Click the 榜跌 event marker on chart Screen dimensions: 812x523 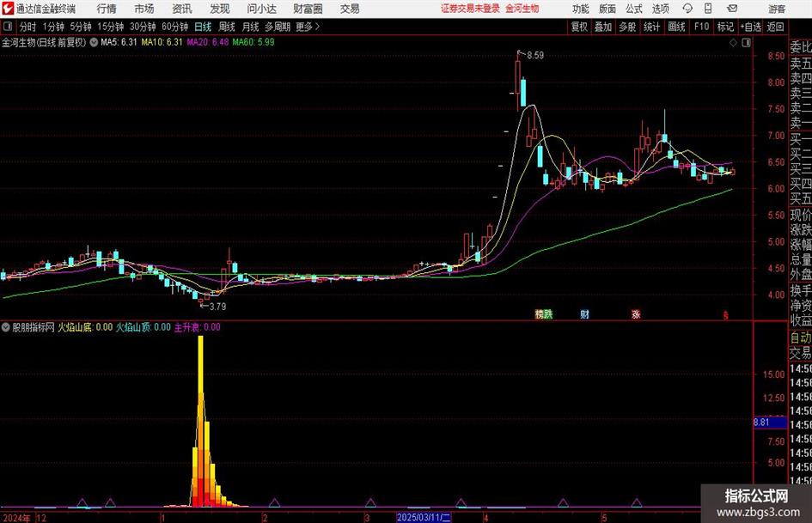(x=544, y=313)
